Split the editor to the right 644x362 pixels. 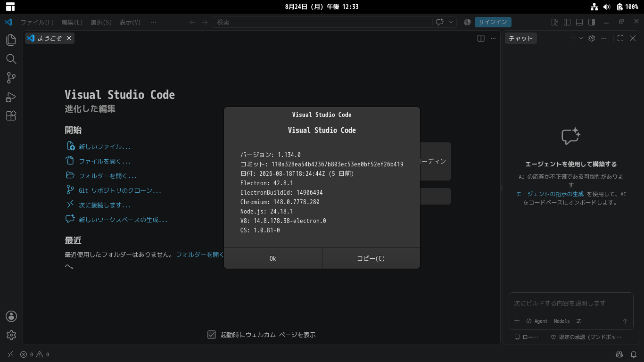click(x=481, y=38)
